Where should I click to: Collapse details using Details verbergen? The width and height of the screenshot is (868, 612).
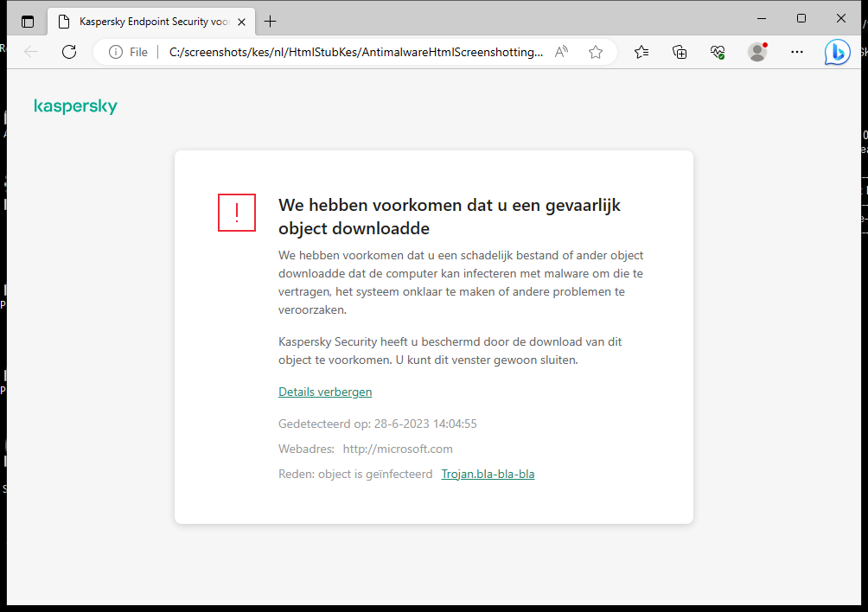pyautogui.click(x=325, y=391)
